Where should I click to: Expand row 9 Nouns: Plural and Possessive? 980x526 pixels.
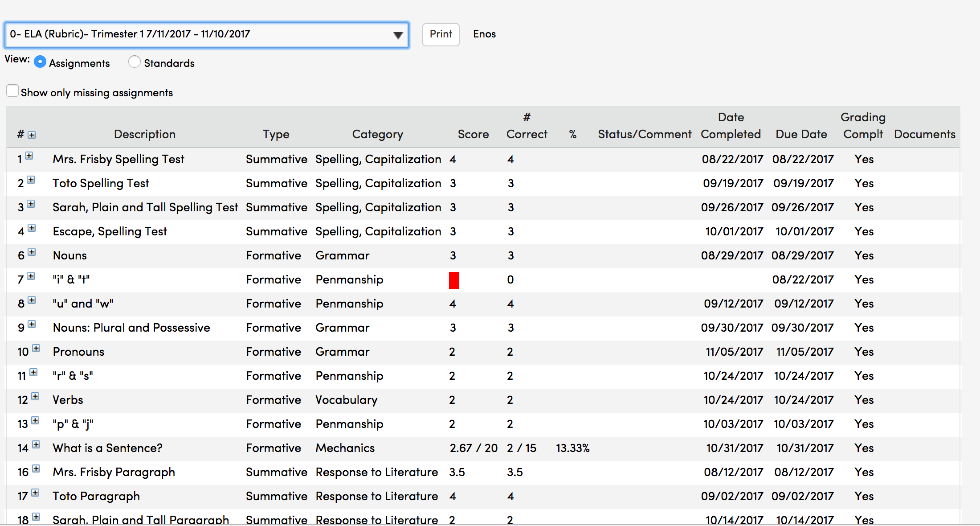point(32,324)
